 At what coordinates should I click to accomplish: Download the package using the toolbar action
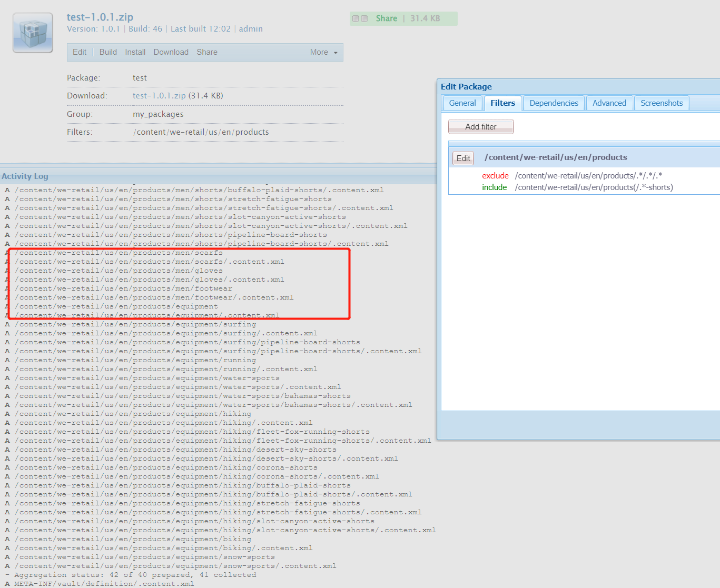coord(171,52)
